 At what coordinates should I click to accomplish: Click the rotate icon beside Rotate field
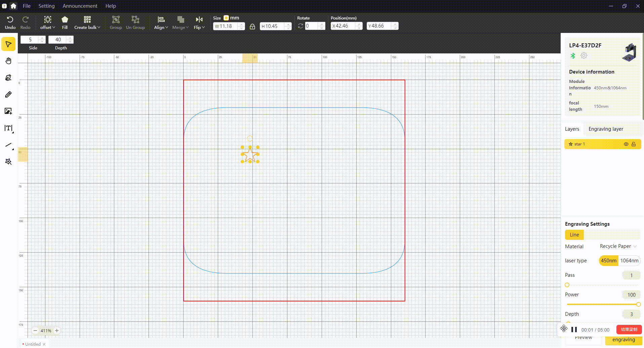(x=300, y=26)
